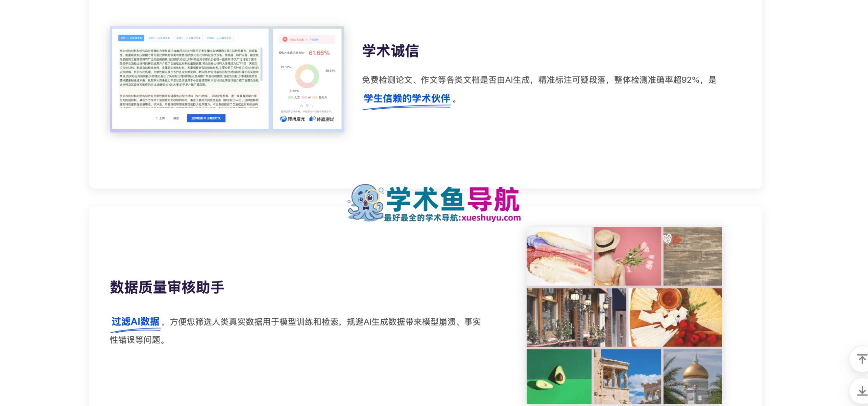Click the scroll-to-top arrow button
Viewport: 868px width, 406px height.
tap(862, 359)
